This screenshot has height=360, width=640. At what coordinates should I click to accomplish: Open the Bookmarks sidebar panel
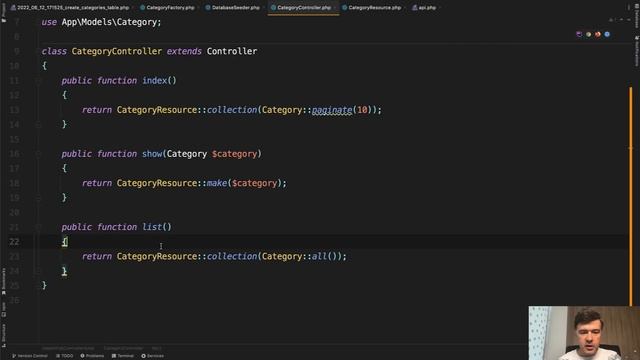(x=4, y=282)
